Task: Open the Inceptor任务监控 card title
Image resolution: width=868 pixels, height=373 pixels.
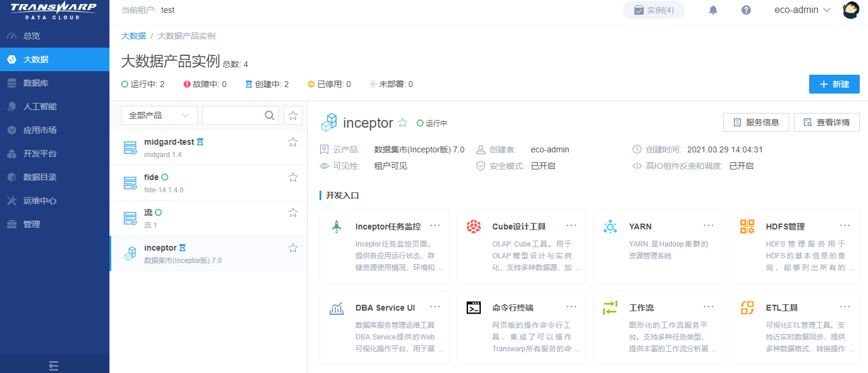Action: coord(388,227)
